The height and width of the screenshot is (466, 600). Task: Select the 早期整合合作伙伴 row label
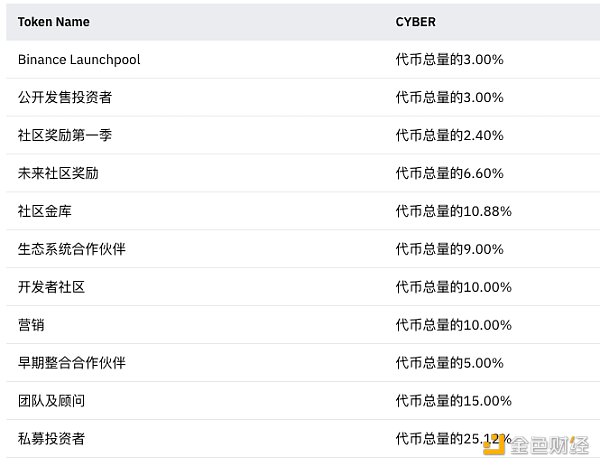click(x=71, y=363)
